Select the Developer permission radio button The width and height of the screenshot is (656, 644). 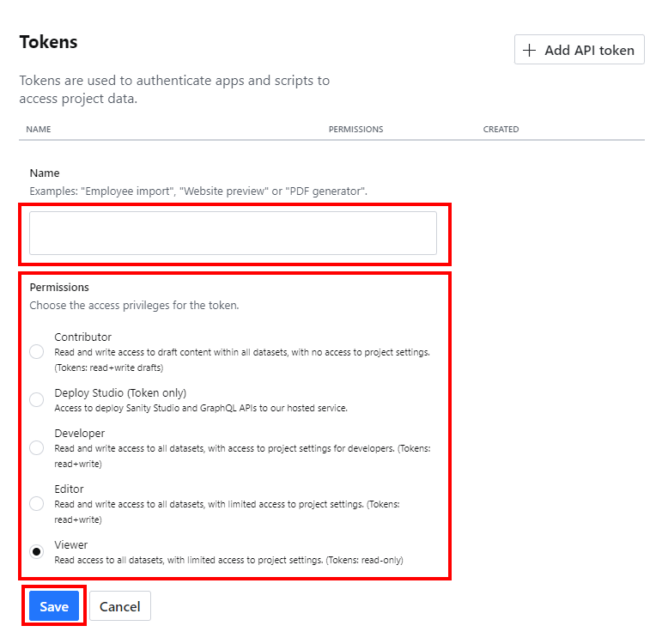click(x=37, y=447)
